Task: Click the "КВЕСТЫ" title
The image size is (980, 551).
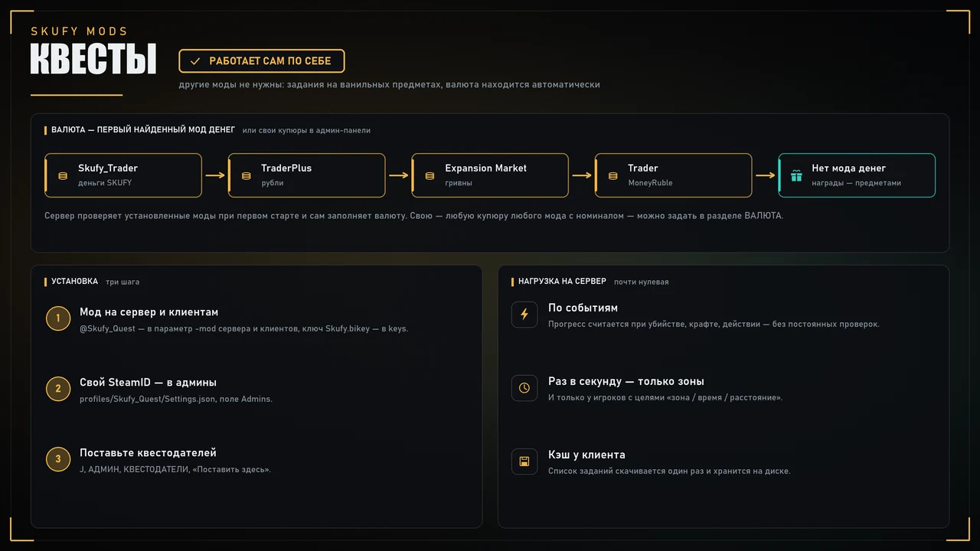Action: [x=93, y=60]
